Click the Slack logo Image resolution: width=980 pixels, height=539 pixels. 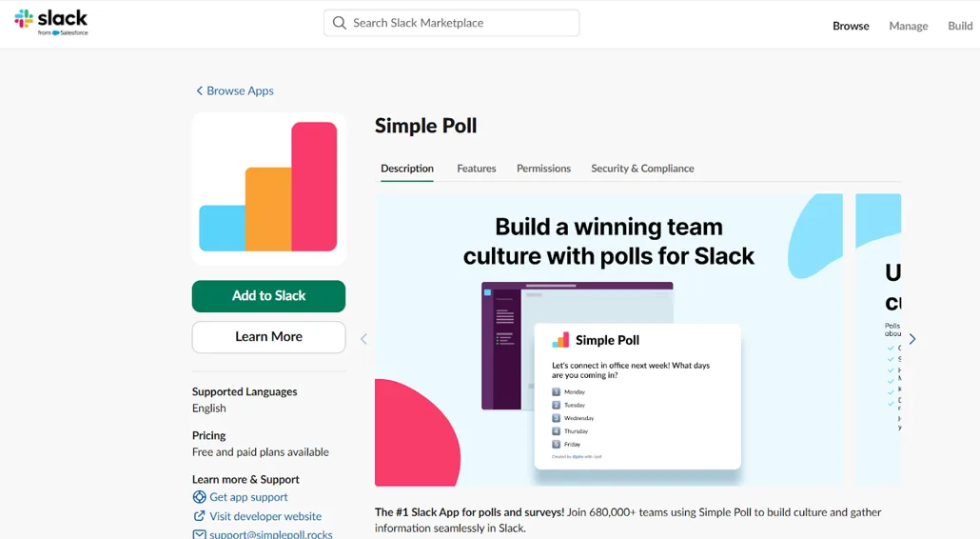pos(51,23)
